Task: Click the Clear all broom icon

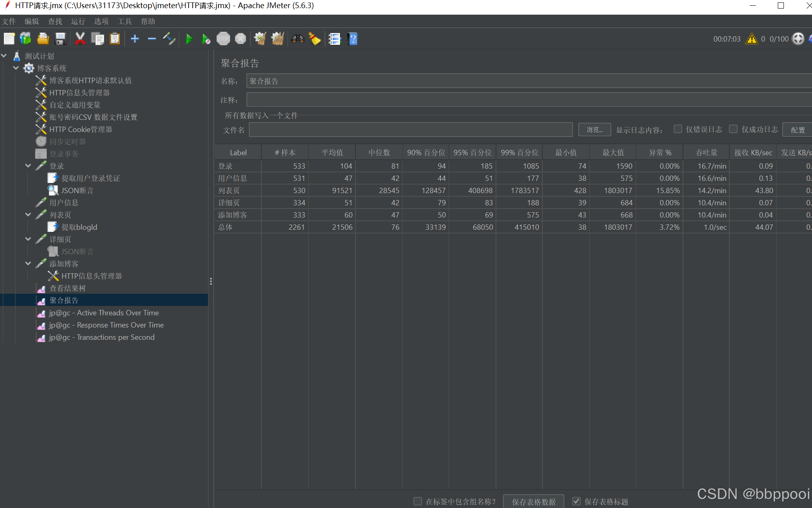Action: point(278,39)
